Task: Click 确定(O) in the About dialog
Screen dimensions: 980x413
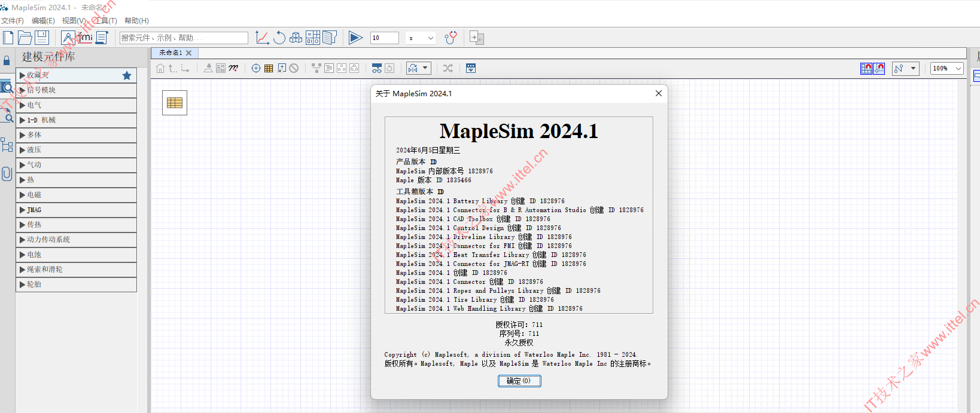Action: click(519, 381)
